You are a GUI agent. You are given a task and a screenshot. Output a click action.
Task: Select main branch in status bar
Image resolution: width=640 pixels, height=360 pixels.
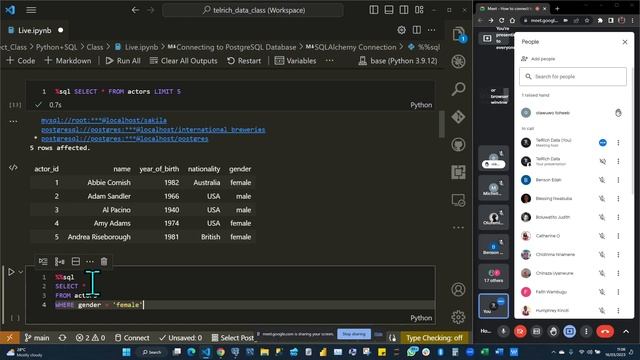pos(37,338)
